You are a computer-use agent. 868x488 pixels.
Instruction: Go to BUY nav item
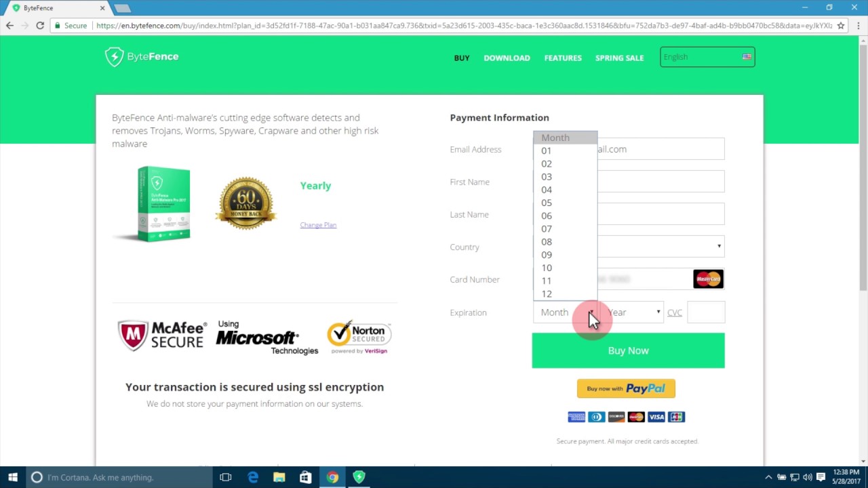[462, 58]
